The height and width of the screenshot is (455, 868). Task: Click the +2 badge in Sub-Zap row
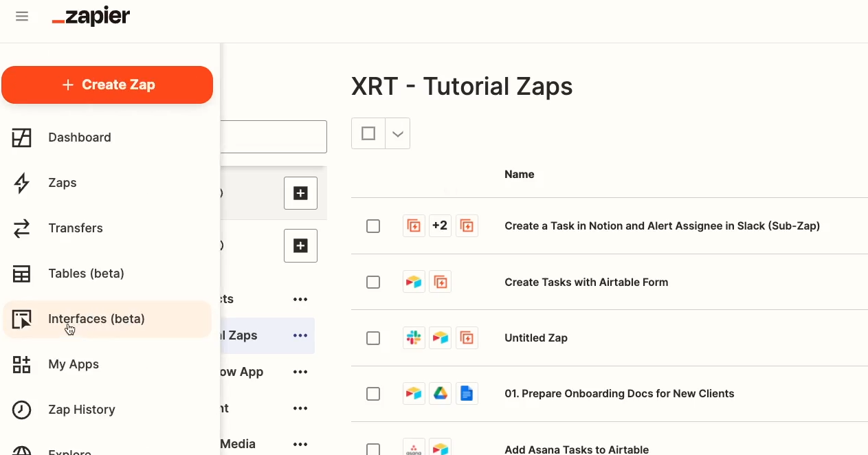pyautogui.click(x=440, y=226)
